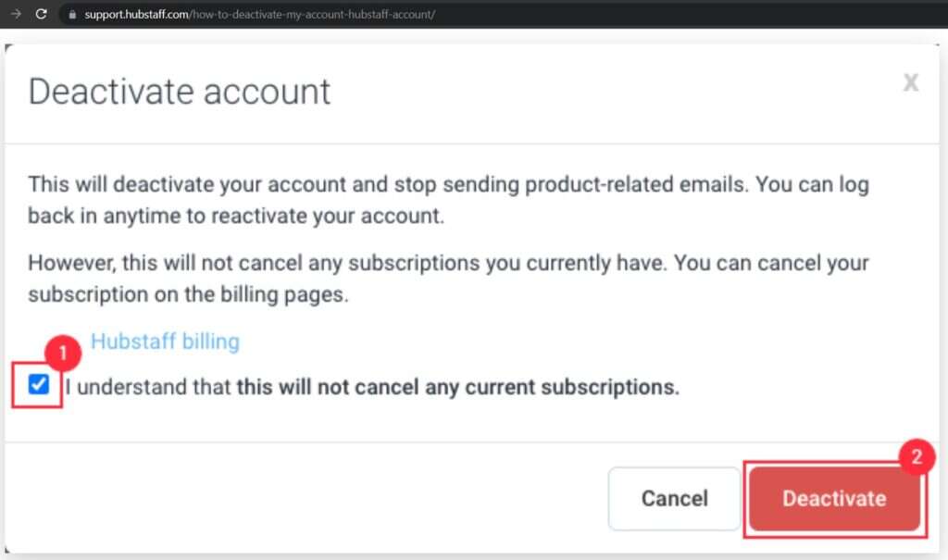The width and height of the screenshot is (948, 560).
Task: Open the Hubstaff billing link
Action: [165, 341]
